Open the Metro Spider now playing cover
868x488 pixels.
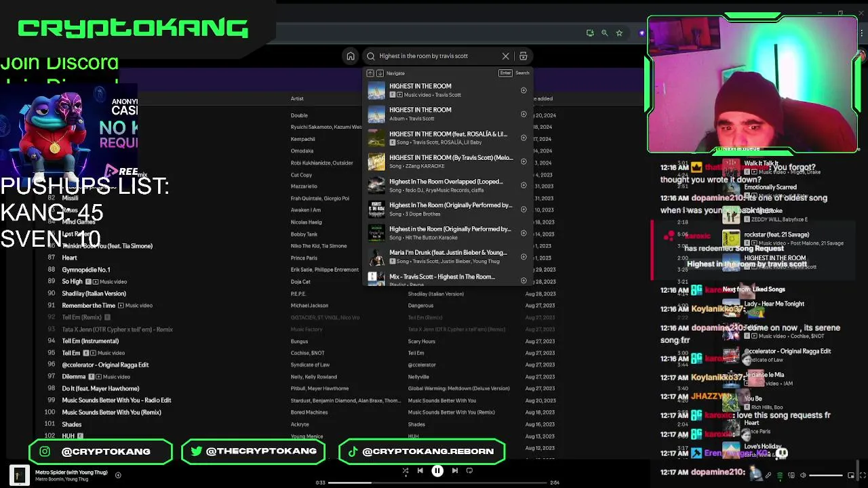coord(19,475)
